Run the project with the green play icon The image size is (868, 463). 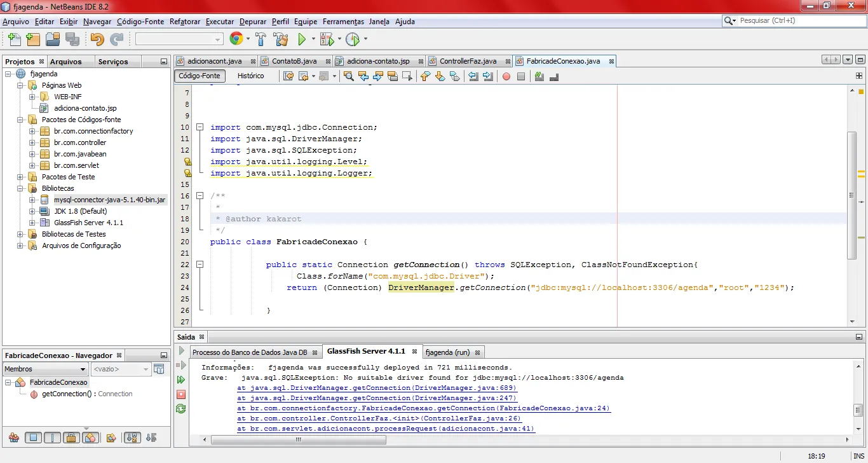[x=302, y=39]
